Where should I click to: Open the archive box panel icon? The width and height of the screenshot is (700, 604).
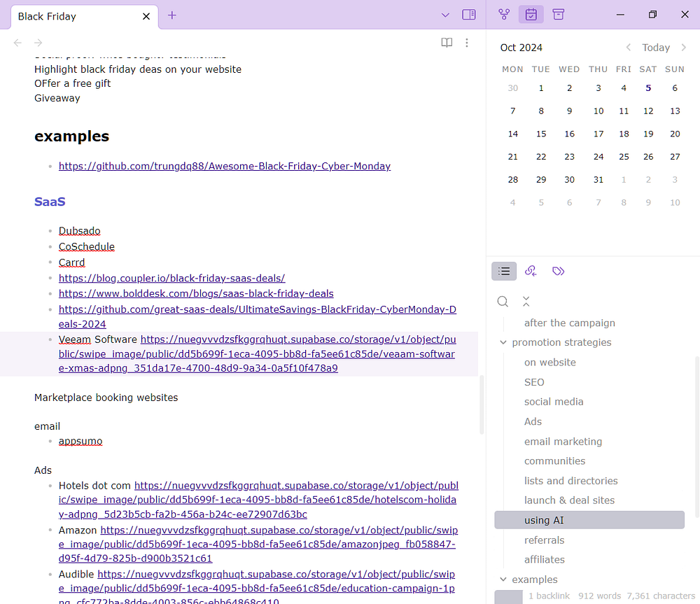[x=558, y=15]
